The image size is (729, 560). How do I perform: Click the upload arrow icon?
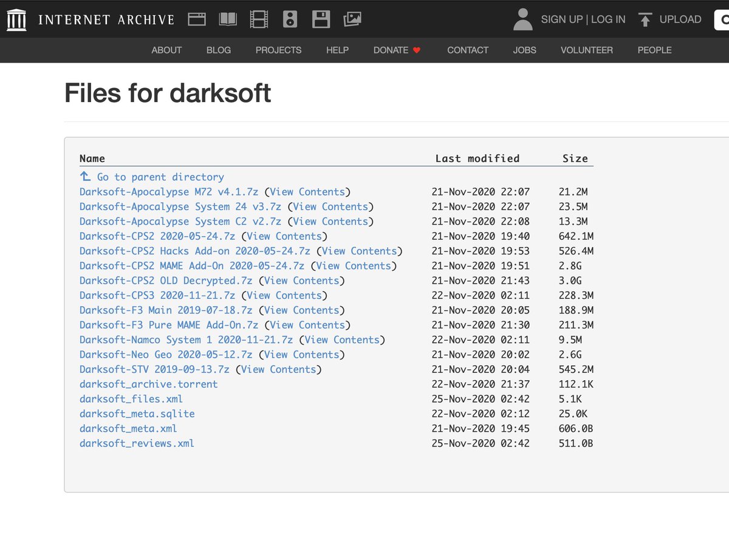pos(645,19)
